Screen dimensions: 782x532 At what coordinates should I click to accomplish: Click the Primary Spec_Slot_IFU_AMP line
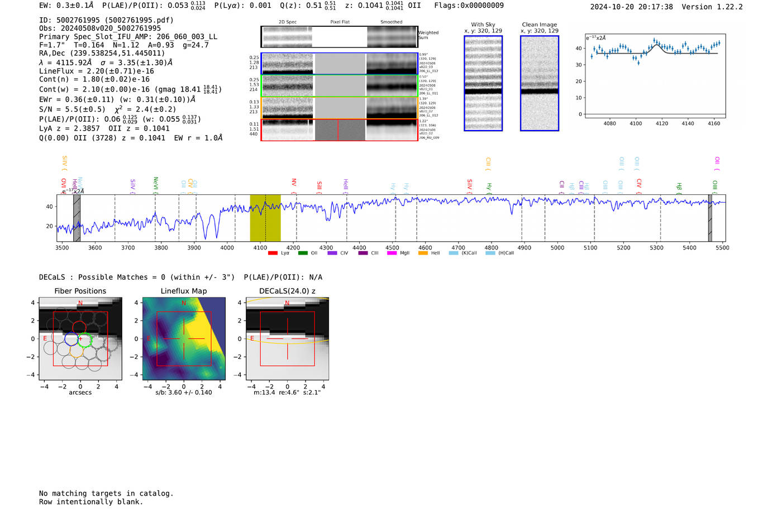(x=128, y=37)
